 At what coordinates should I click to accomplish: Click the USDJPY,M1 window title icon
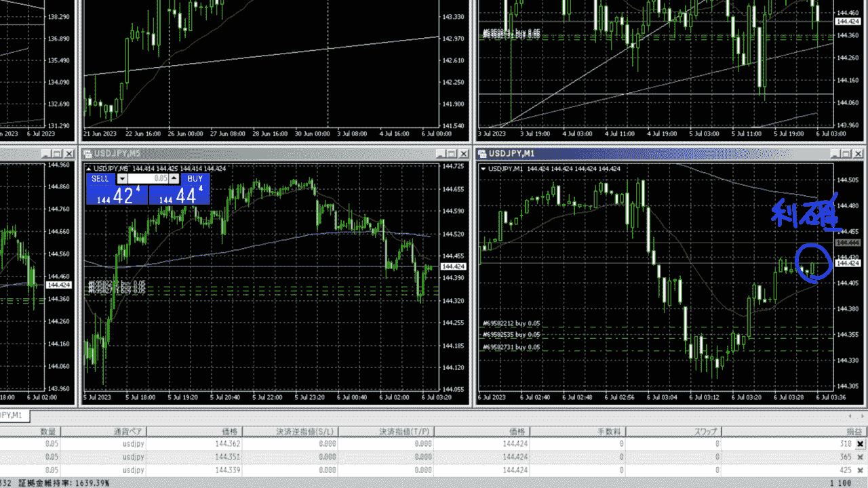[483, 153]
